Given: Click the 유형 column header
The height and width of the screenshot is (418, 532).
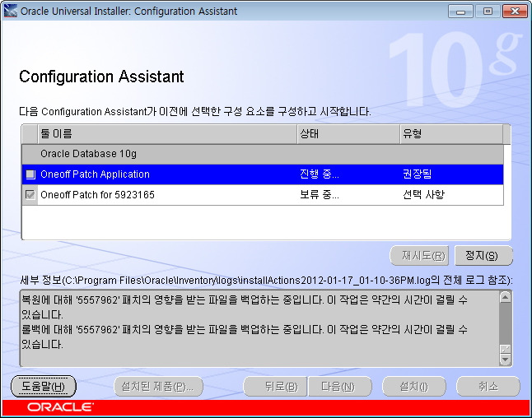Looking at the screenshot, I should point(451,133).
